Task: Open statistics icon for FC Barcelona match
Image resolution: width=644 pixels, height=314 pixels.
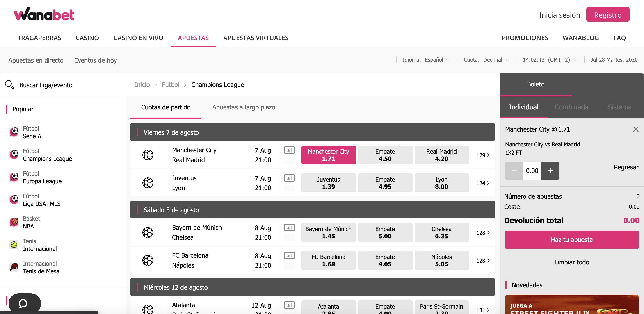Action: [289, 256]
